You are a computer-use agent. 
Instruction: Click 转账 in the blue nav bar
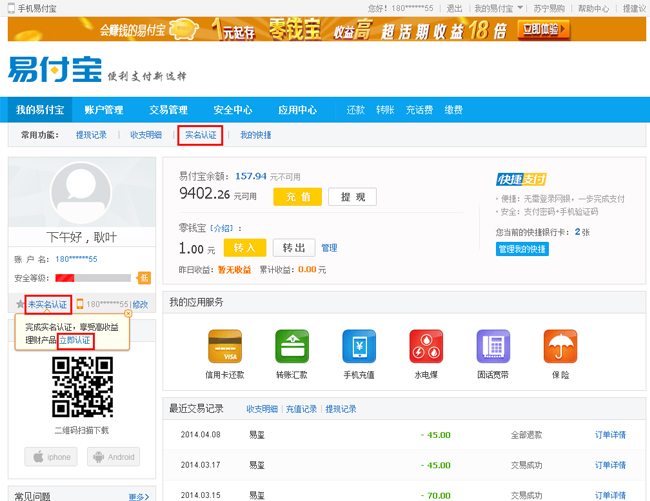click(385, 110)
